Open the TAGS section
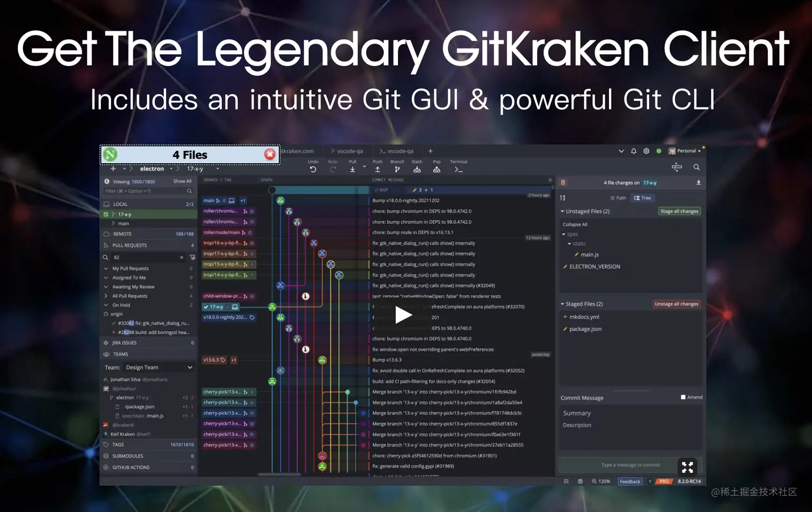812x512 pixels. coord(149,444)
